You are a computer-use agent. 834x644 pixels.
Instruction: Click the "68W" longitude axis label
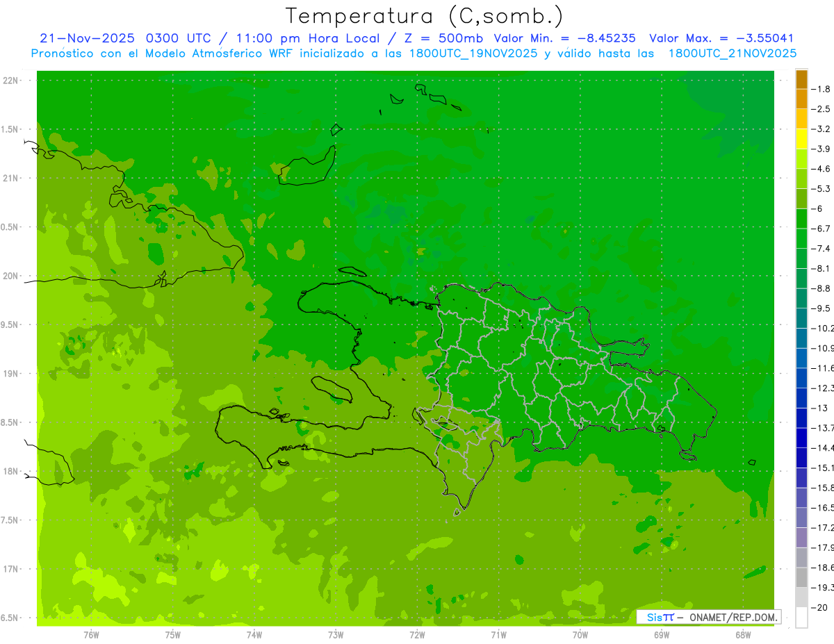[743, 634]
